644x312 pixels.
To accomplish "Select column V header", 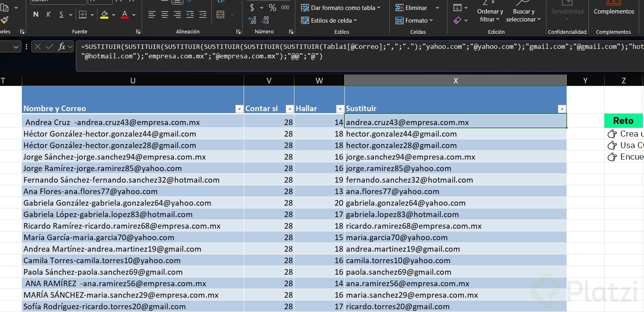I will [269, 81].
